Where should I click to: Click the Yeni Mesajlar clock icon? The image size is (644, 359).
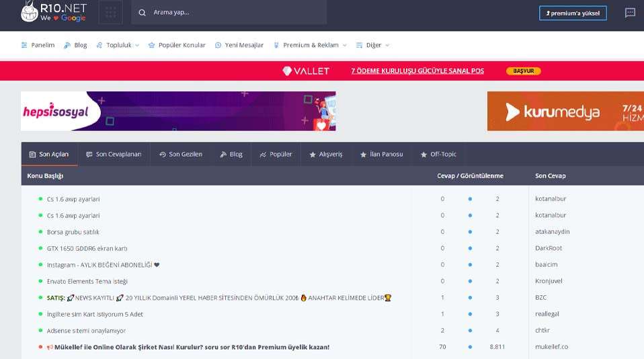tap(218, 45)
